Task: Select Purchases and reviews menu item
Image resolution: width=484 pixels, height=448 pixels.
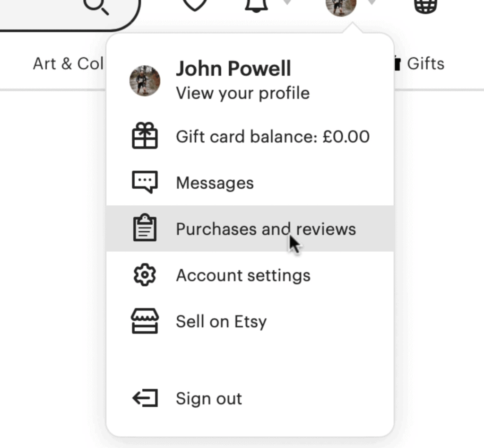Action: pos(265,229)
